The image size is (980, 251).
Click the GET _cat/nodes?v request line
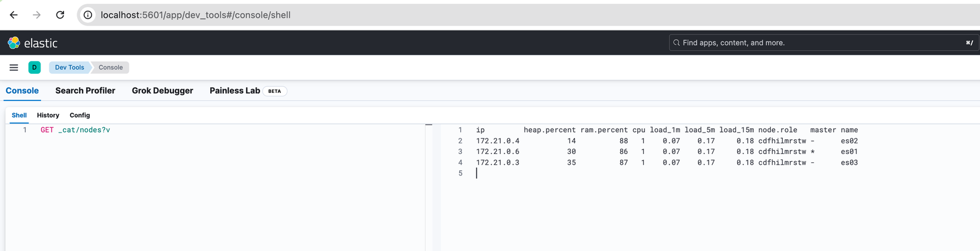pyautogui.click(x=75, y=130)
